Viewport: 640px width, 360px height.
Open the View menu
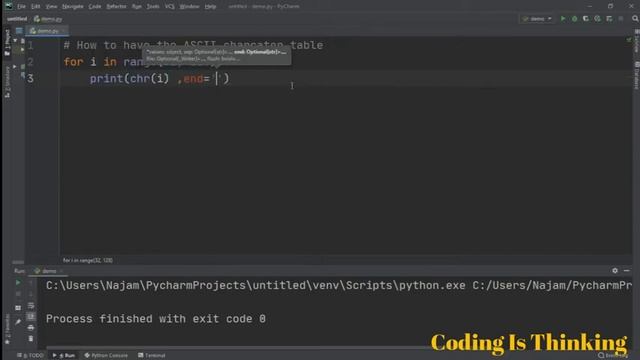[x=51, y=7]
